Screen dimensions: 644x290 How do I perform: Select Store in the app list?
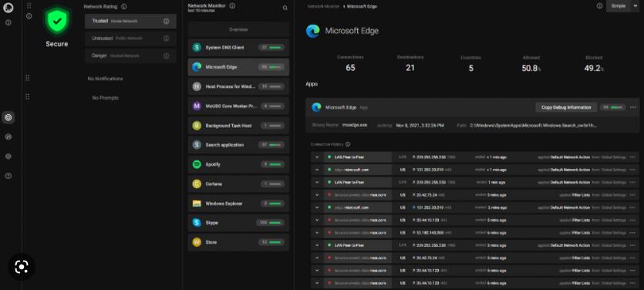pos(238,242)
